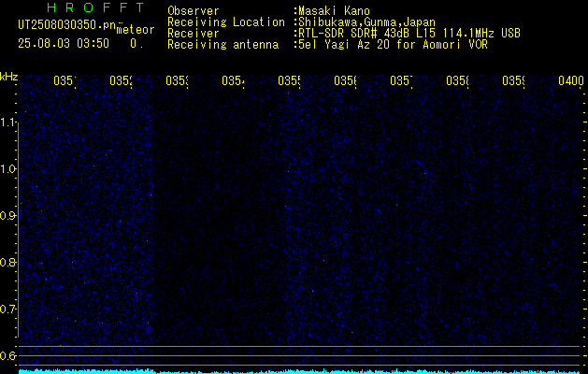Click the 0358 time marker
The height and width of the screenshot is (374, 588).
coord(457,80)
